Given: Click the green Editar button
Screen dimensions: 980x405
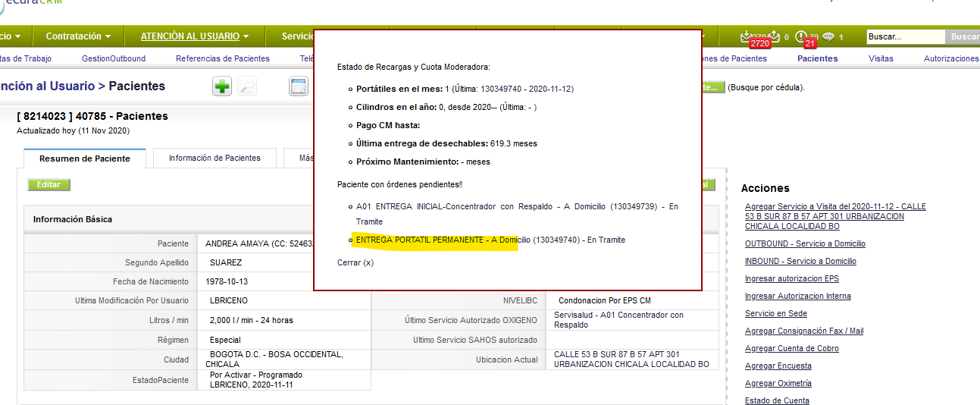Looking at the screenshot, I should [x=49, y=184].
